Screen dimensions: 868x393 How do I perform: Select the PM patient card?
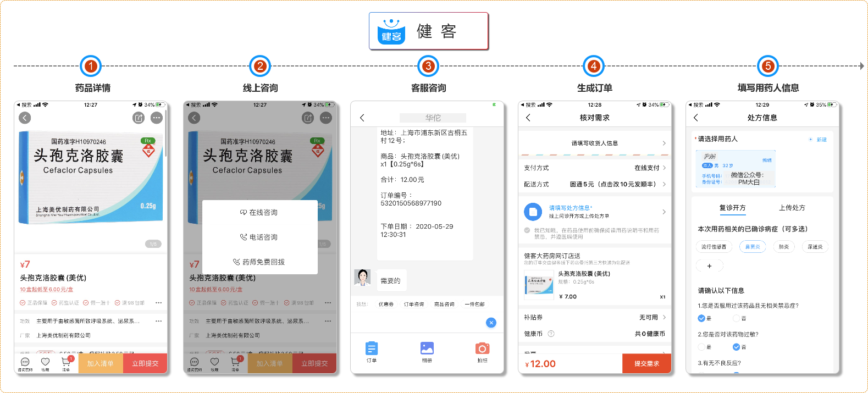click(x=736, y=169)
